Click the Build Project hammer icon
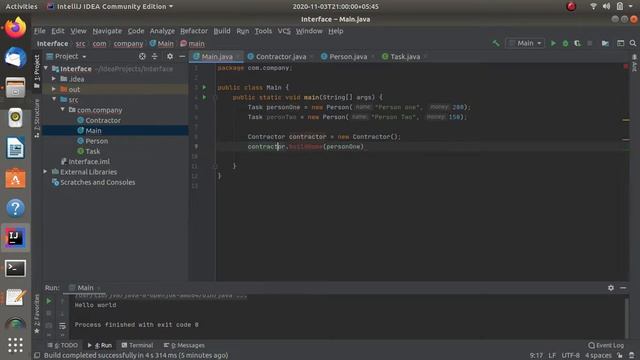Viewport: 640px width, 360px height. coord(496,43)
